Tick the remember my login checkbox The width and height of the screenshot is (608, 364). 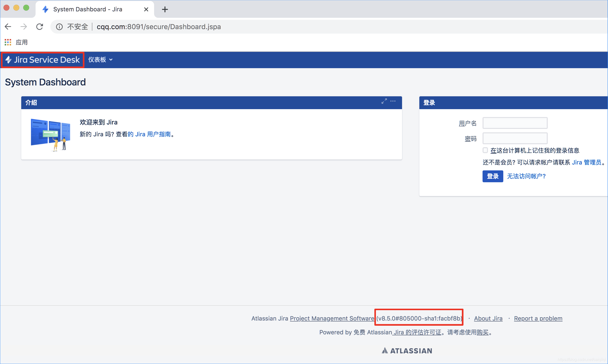[x=485, y=150]
